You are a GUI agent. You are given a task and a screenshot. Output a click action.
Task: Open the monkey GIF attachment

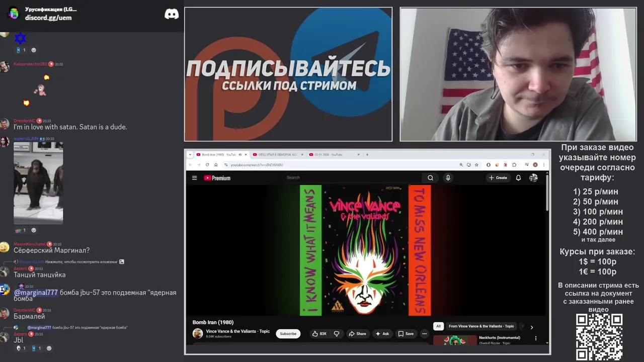pyautogui.click(x=38, y=183)
